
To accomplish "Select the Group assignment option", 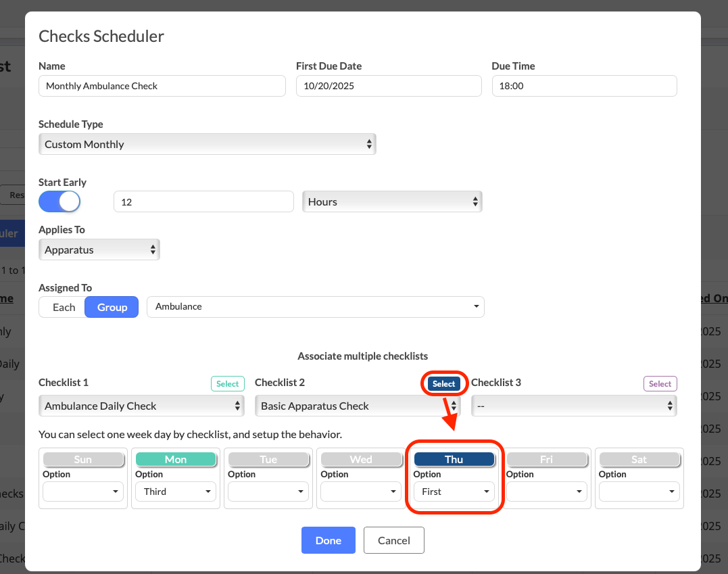I will [112, 307].
